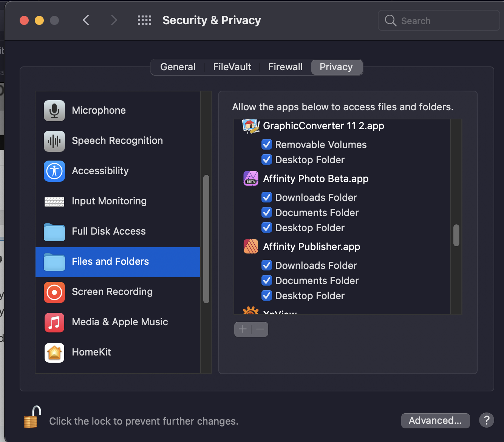Select Media & Apple Music label
The width and height of the screenshot is (504, 442).
click(x=120, y=322)
